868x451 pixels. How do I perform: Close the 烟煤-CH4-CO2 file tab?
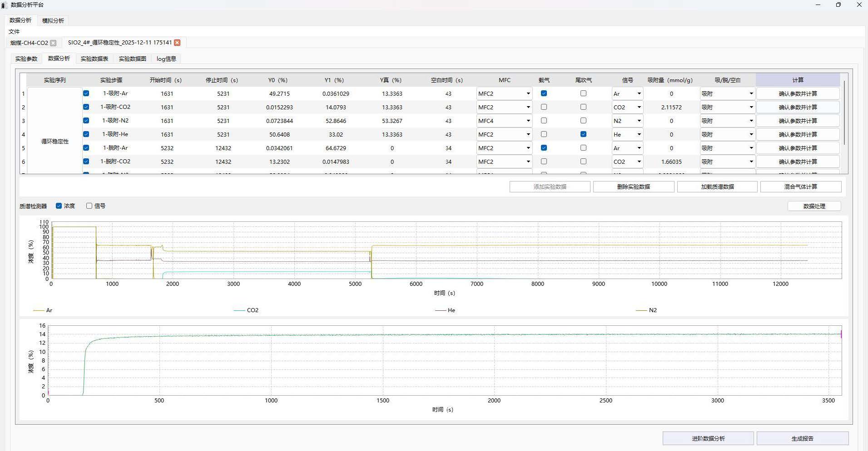click(x=53, y=43)
